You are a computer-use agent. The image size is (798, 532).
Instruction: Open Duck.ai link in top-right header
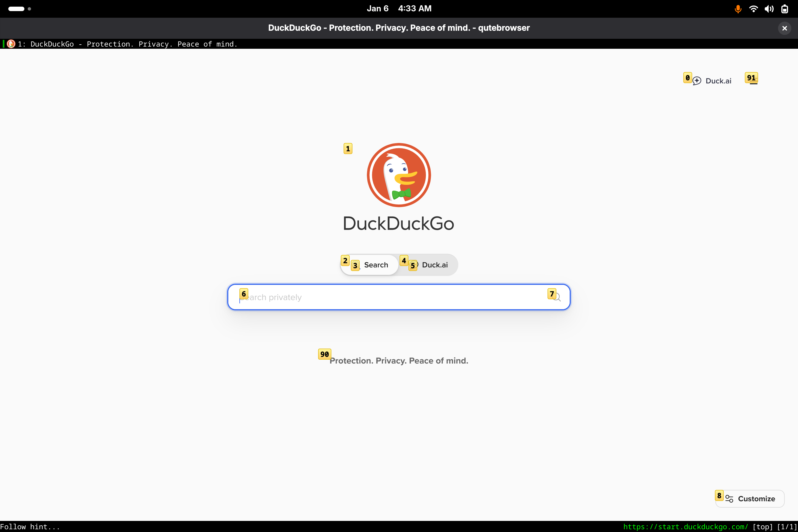point(712,81)
